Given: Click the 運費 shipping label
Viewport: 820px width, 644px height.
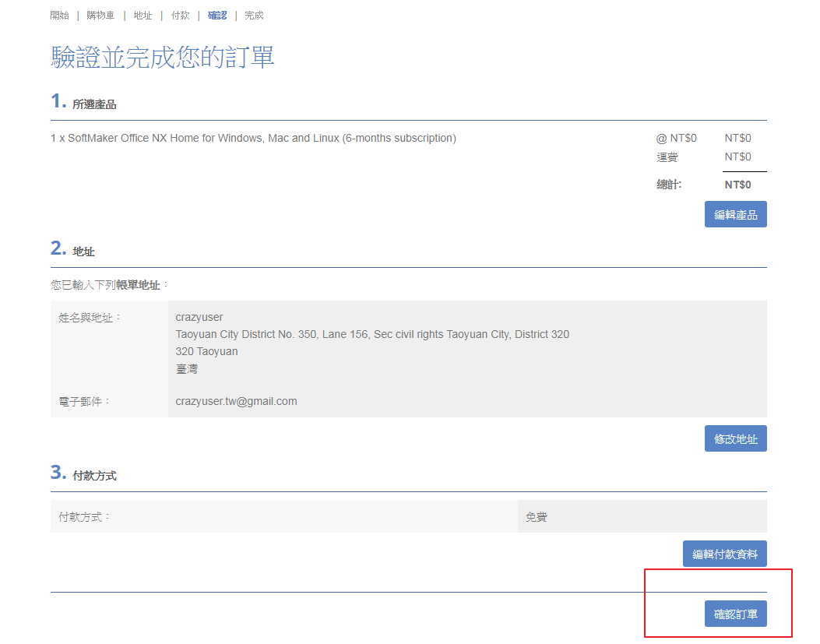Looking at the screenshot, I should (x=667, y=157).
